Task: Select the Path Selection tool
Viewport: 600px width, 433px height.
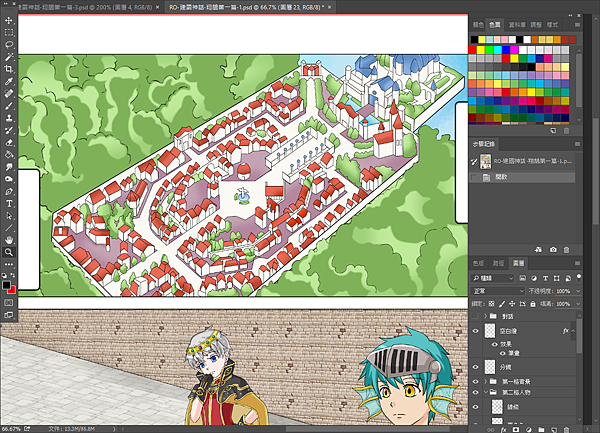Action: (9, 216)
